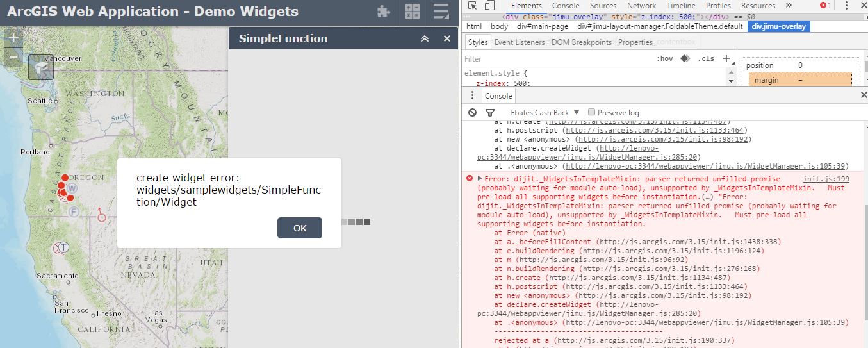The image size is (868, 348).
Task: Open the Ebates Cash Back context dropdown
Action: click(545, 112)
